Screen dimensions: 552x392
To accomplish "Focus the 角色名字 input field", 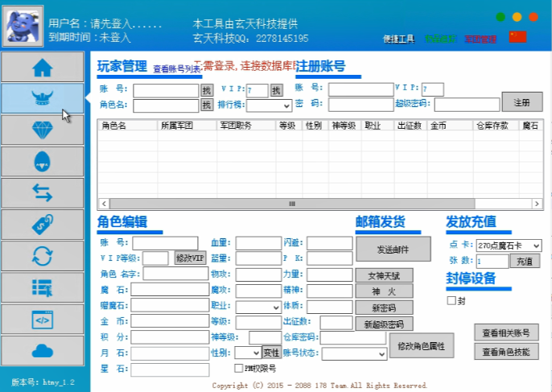I will click(175, 274).
